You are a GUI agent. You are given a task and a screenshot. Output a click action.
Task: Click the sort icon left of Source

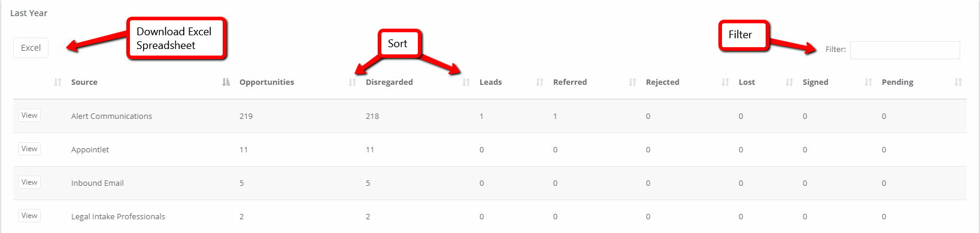[57, 82]
